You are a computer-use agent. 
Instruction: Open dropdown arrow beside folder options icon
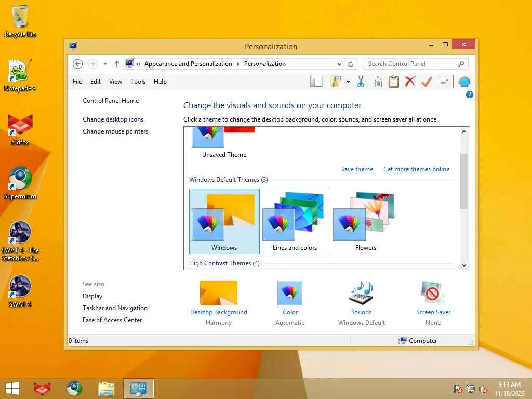point(348,82)
